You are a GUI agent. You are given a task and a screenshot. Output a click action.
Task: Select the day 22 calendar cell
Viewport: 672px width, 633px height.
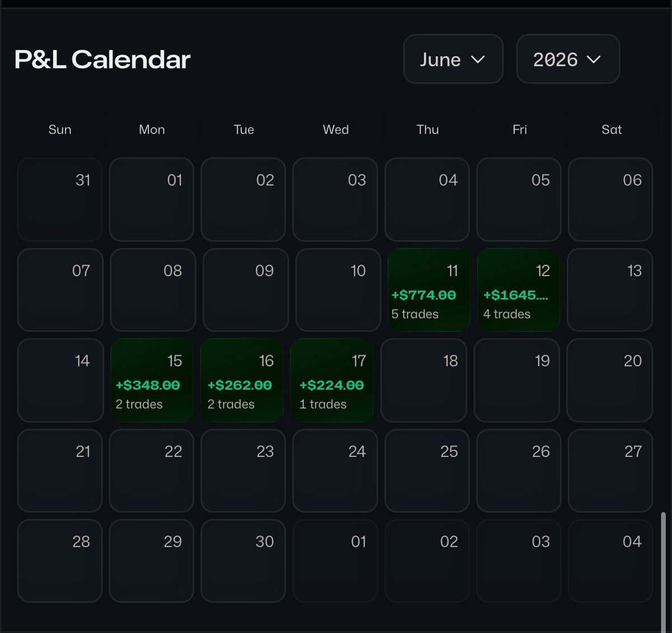[152, 471]
